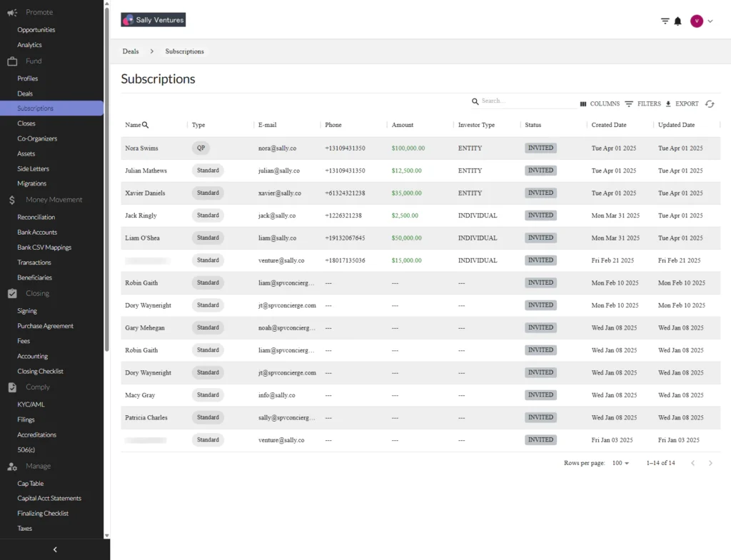
Task: Click the Promote megaphone icon
Action: [x=12, y=12]
